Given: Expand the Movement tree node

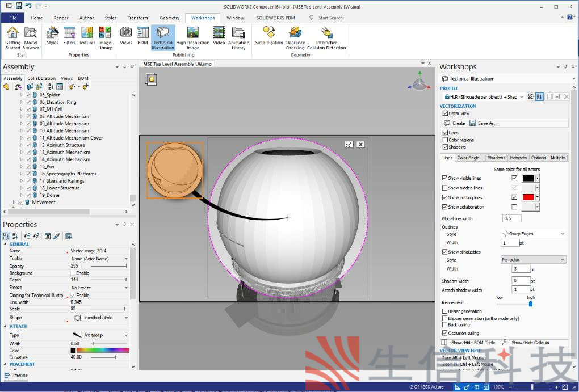Looking at the screenshot, I should [x=14, y=203].
